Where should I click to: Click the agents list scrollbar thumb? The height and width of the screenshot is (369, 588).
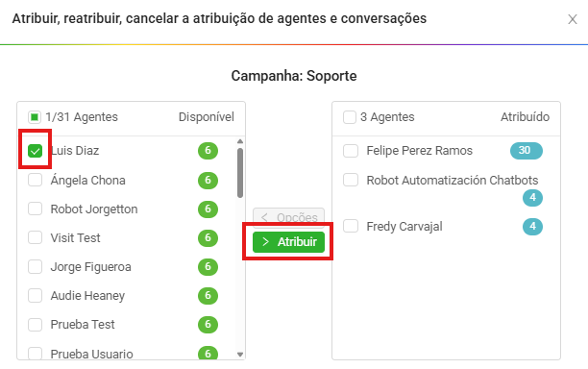click(240, 173)
